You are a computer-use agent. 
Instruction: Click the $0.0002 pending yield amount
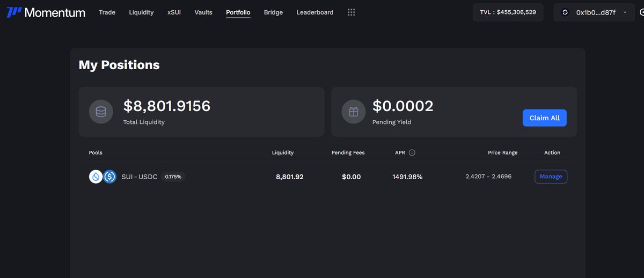point(403,106)
